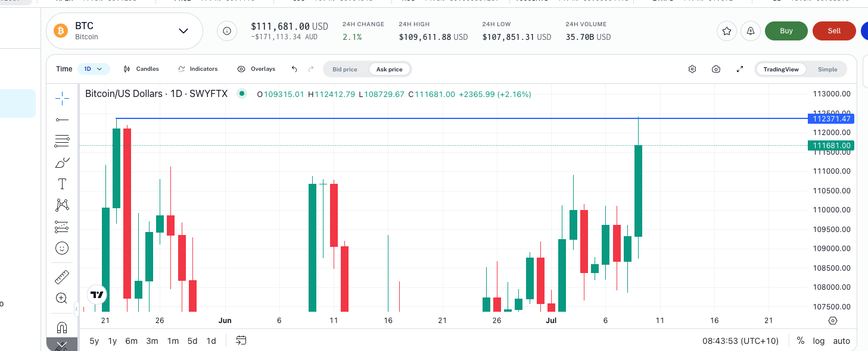This screenshot has height=351, width=868.
Task: Click the market status indicator dot
Action: (x=241, y=93)
